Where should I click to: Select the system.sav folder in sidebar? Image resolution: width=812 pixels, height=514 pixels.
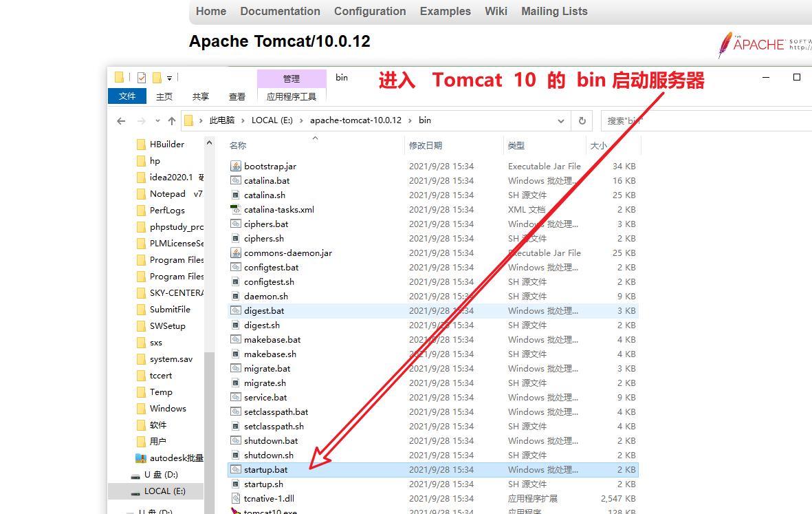click(171, 359)
